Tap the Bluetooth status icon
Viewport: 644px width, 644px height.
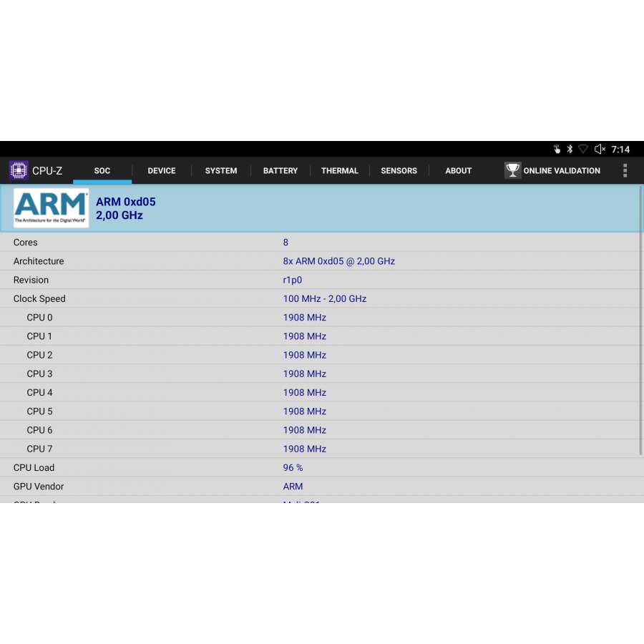point(570,149)
